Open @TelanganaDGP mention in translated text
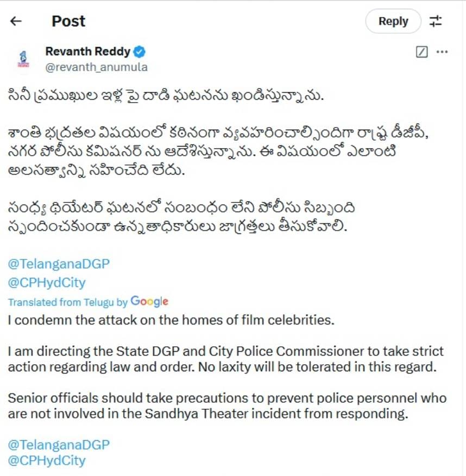The image size is (466, 476). pyautogui.click(x=59, y=444)
